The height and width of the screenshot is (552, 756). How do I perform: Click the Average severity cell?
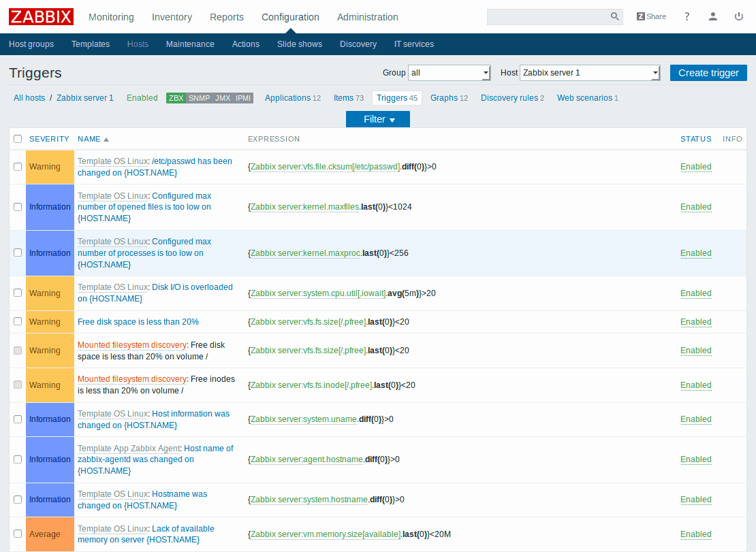45,534
